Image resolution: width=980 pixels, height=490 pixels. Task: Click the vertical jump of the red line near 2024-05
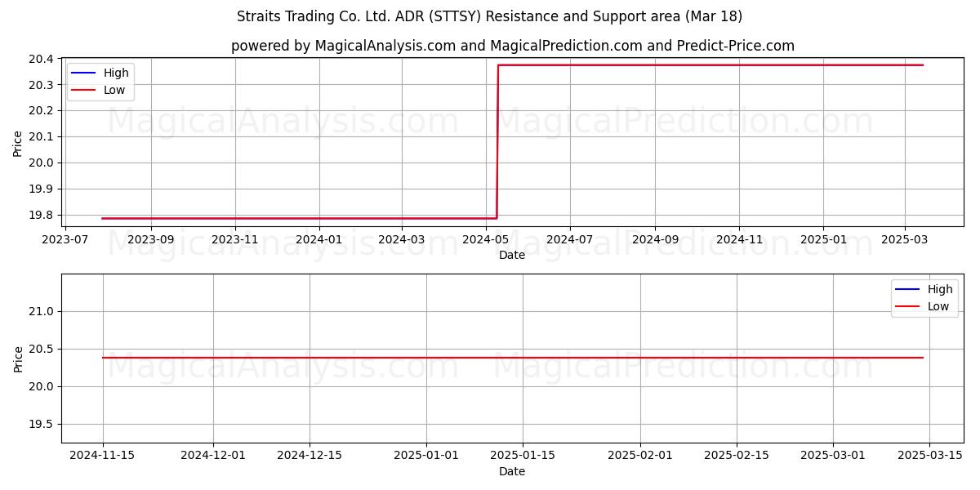point(497,141)
